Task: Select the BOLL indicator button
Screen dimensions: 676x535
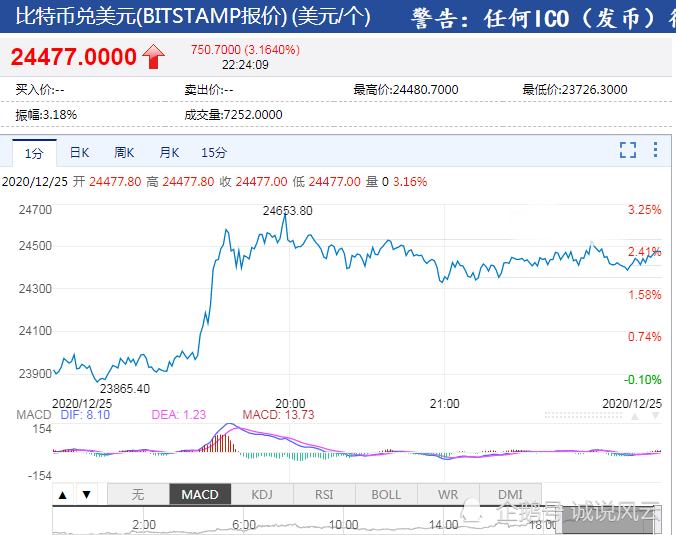Action: [386, 494]
